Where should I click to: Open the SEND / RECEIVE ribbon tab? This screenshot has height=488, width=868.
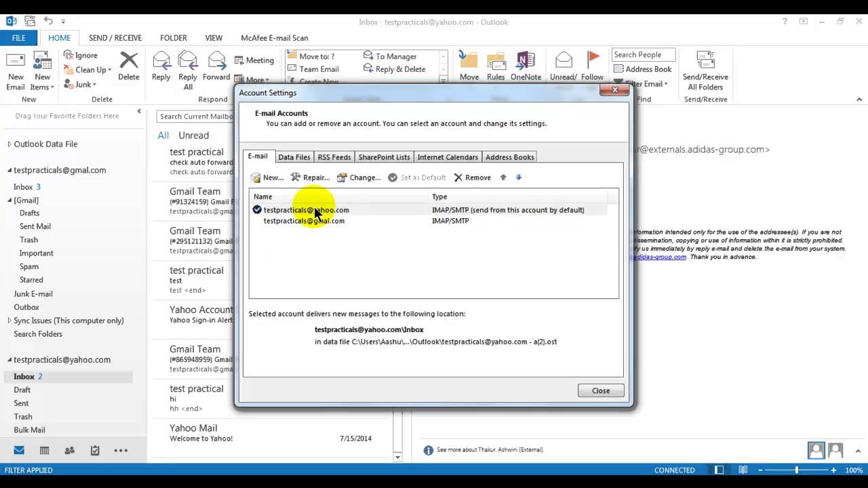point(115,38)
